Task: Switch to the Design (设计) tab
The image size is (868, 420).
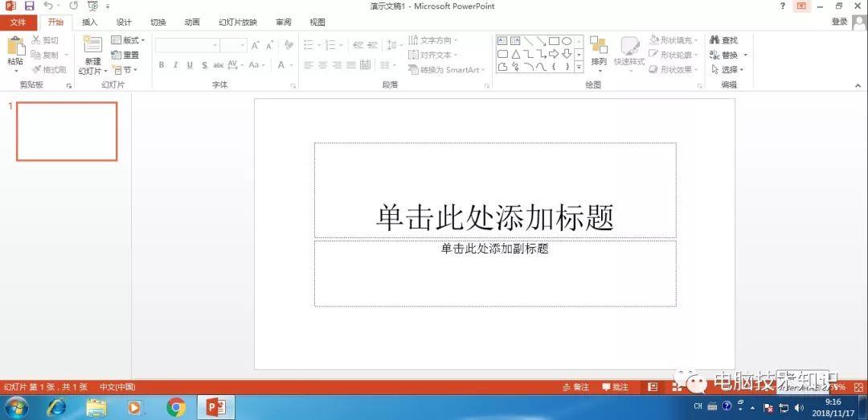Action: pos(124,23)
